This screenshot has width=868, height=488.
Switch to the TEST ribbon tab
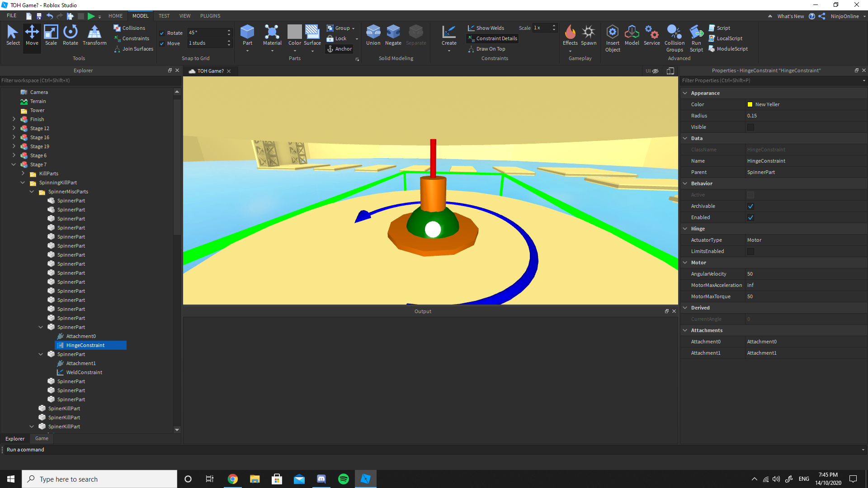(x=164, y=16)
